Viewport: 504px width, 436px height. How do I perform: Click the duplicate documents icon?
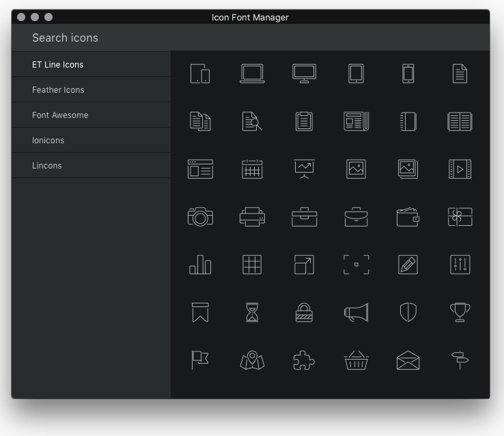coord(200,121)
